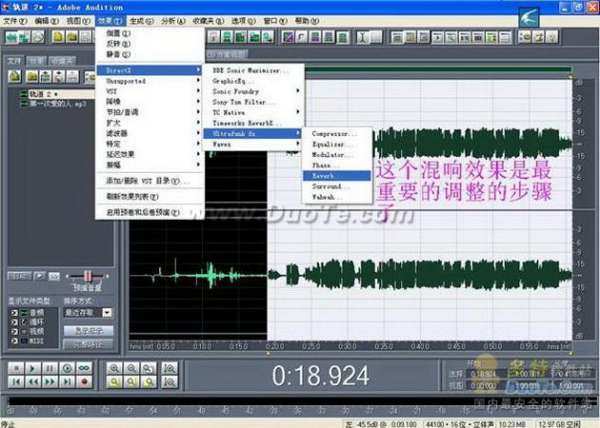Click Open file icon in Files panel

pos(15,76)
